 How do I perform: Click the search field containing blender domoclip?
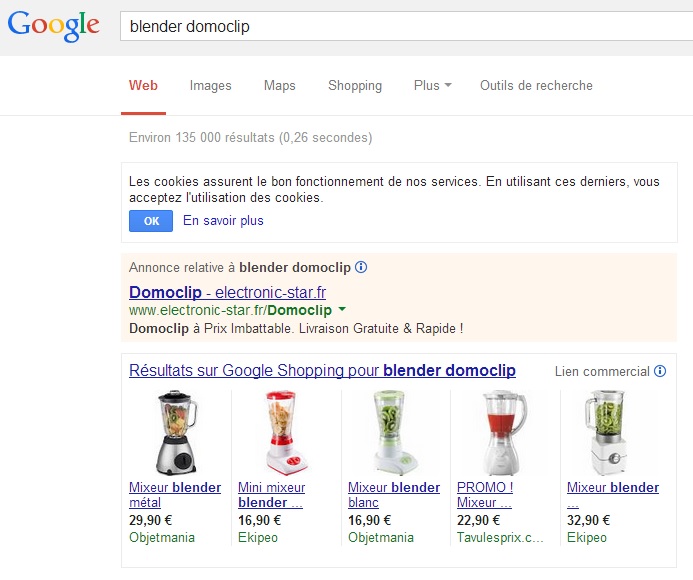point(407,26)
